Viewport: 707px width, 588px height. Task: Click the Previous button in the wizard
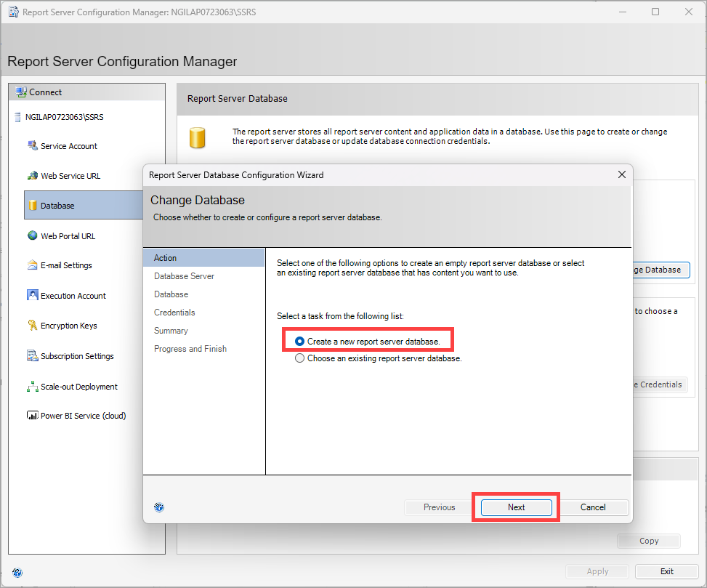click(439, 507)
